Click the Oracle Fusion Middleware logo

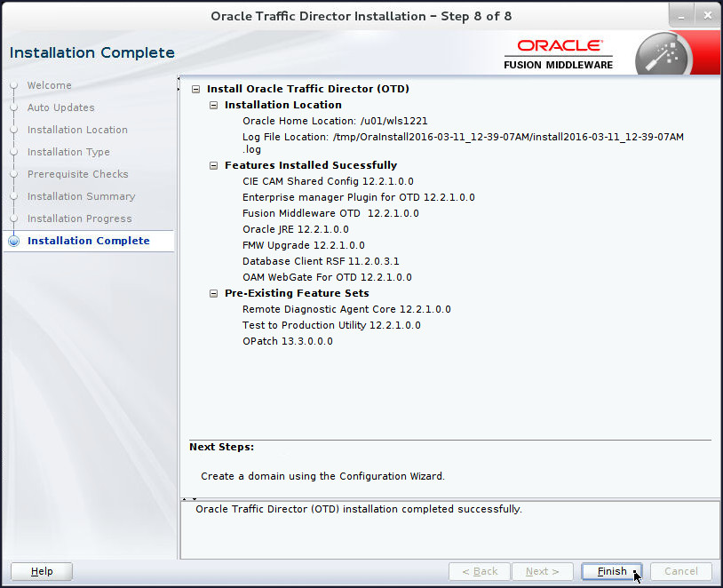tap(558, 52)
